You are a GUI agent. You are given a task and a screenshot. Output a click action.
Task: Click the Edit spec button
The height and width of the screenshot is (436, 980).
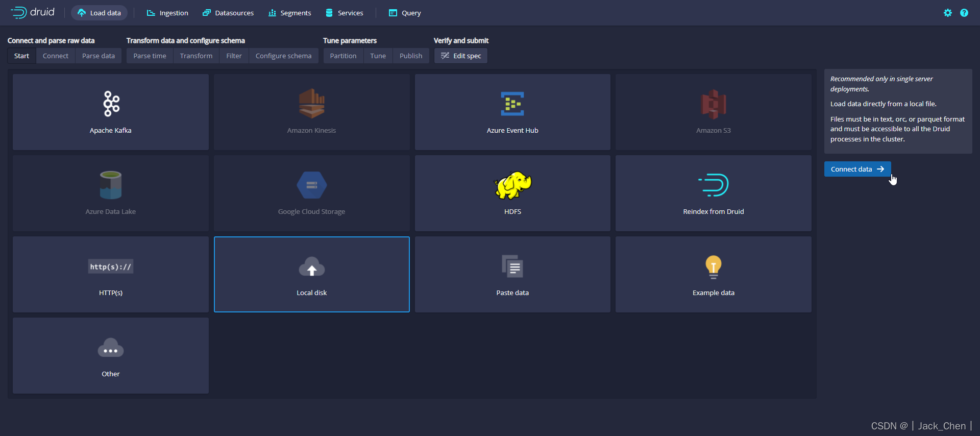(461, 56)
